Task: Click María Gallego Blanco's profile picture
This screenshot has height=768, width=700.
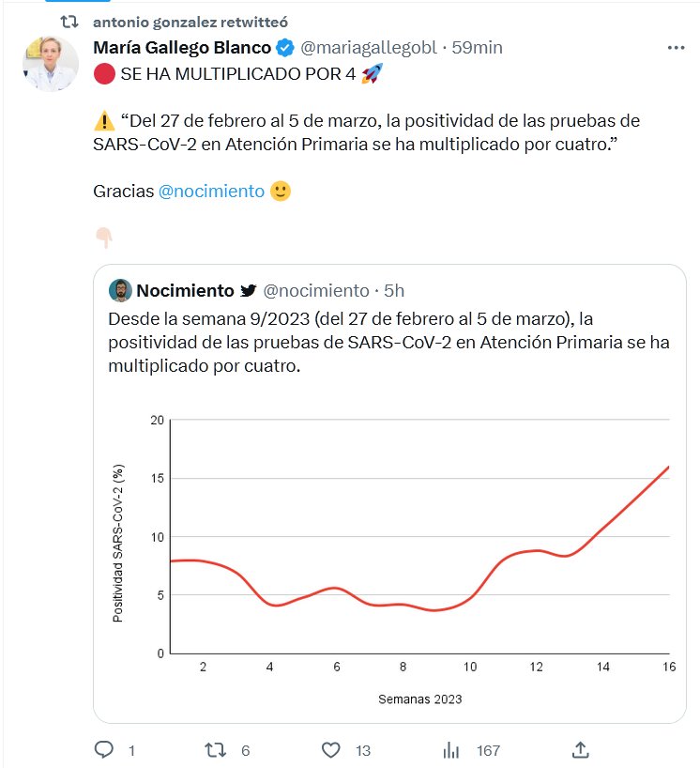Action: tap(50, 64)
